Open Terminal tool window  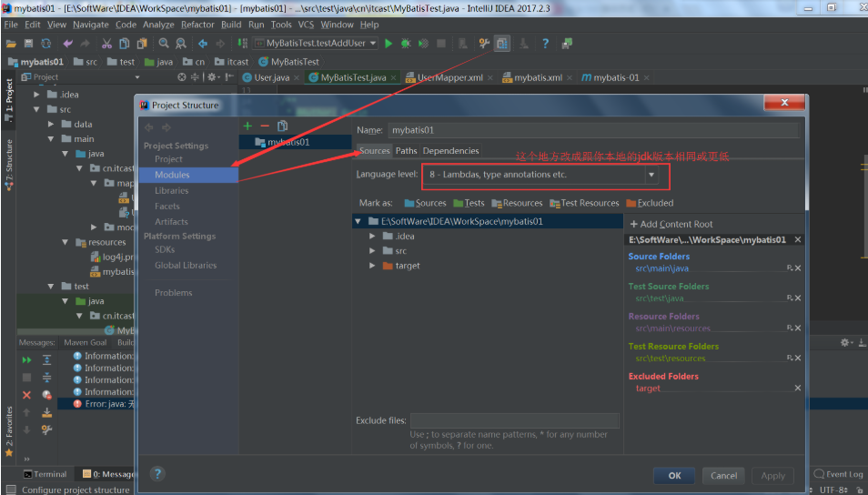pos(45,474)
